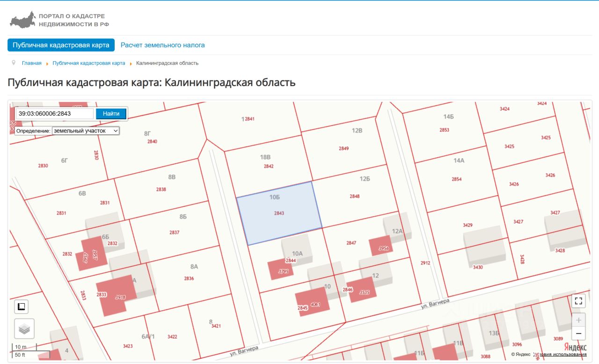Open 'Публичная кадастровая карта' breadcrumb link
The height and width of the screenshot is (364, 599).
(x=89, y=63)
